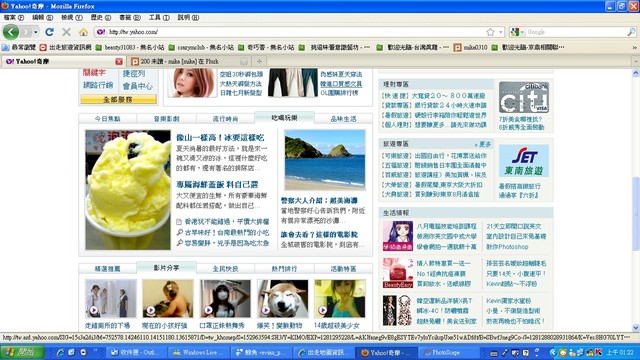The width and height of the screenshot is (640, 360).
Task: Select the 流行時尚 content tab
Action: (x=225, y=118)
